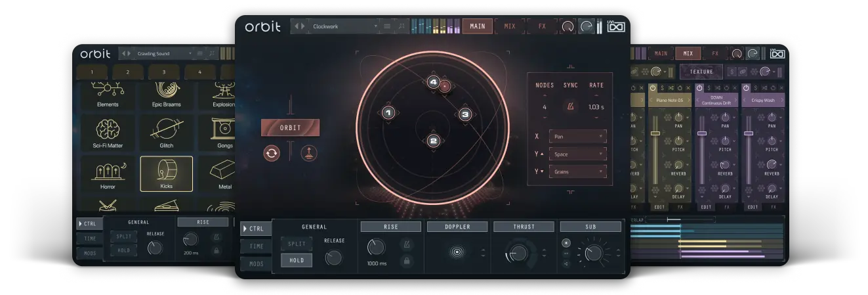
Task: Go to next preset arrow in center window
Action: coord(302,26)
